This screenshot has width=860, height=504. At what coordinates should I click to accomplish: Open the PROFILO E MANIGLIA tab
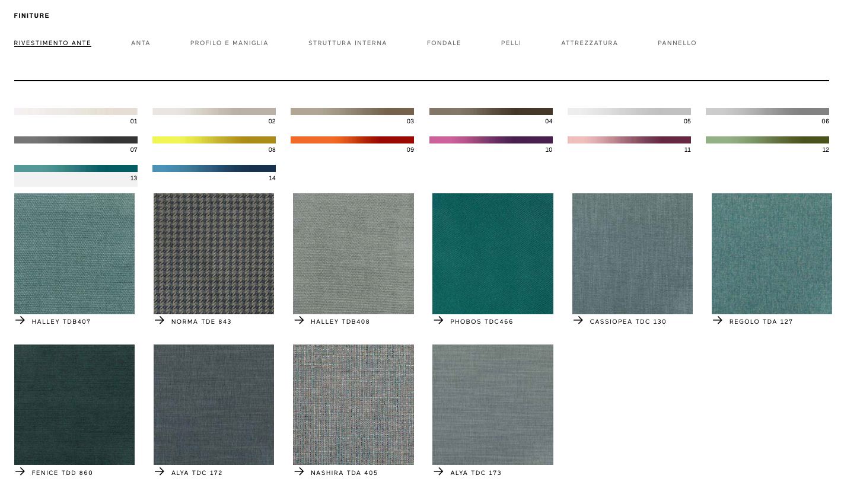coord(229,43)
